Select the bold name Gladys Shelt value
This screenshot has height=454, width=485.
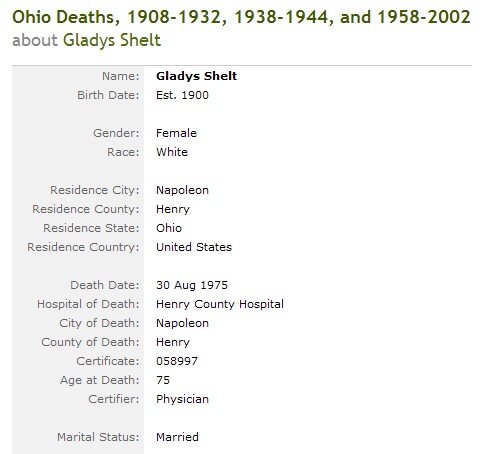tap(196, 76)
